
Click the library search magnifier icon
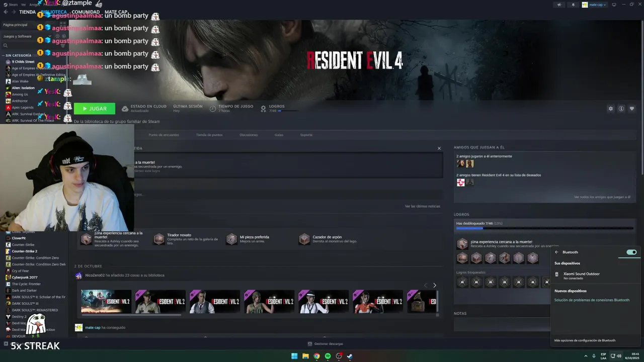pos(6,46)
